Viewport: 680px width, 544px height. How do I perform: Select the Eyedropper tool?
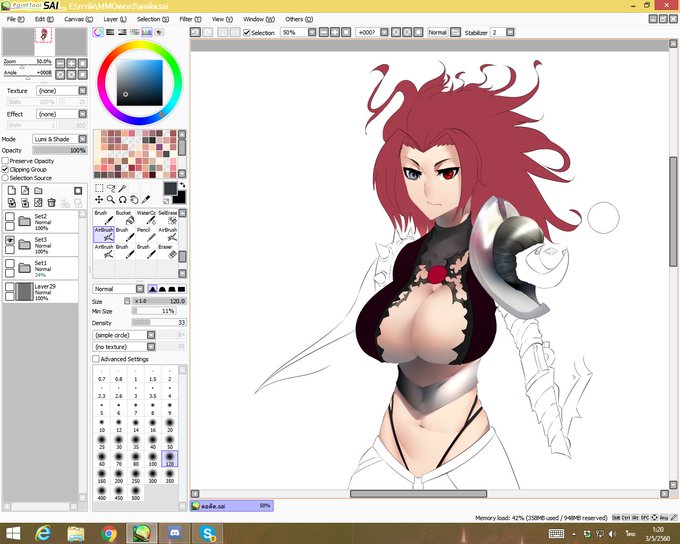click(146, 200)
